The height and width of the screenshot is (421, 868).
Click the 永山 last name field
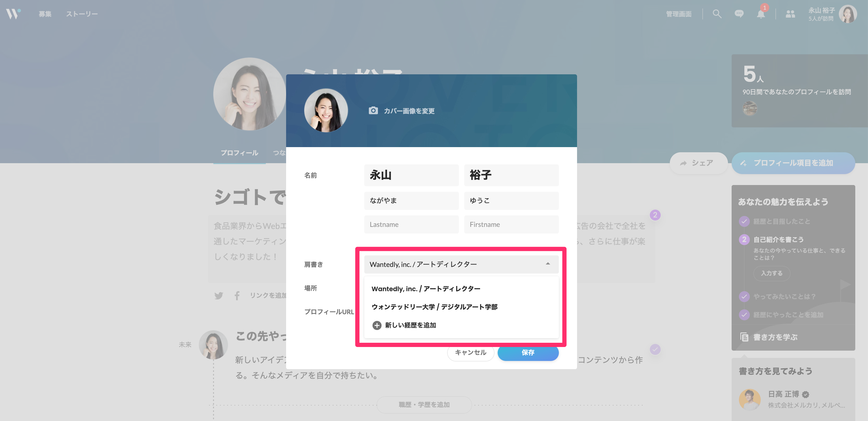point(411,175)
